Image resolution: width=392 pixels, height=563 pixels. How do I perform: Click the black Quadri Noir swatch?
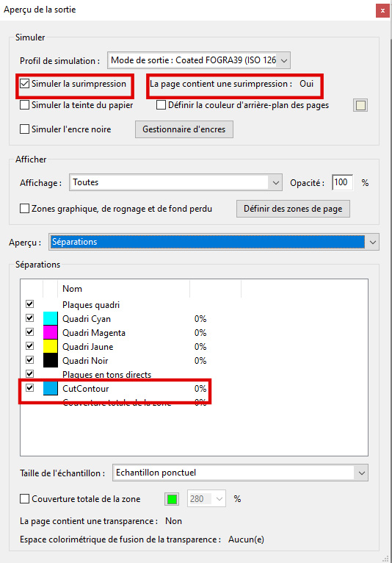coord(50,360)
